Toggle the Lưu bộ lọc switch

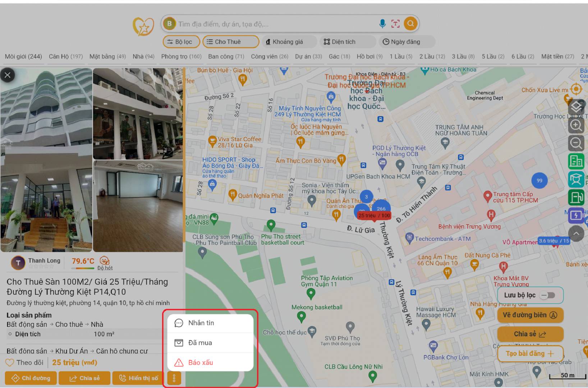[x=548, y=295]
